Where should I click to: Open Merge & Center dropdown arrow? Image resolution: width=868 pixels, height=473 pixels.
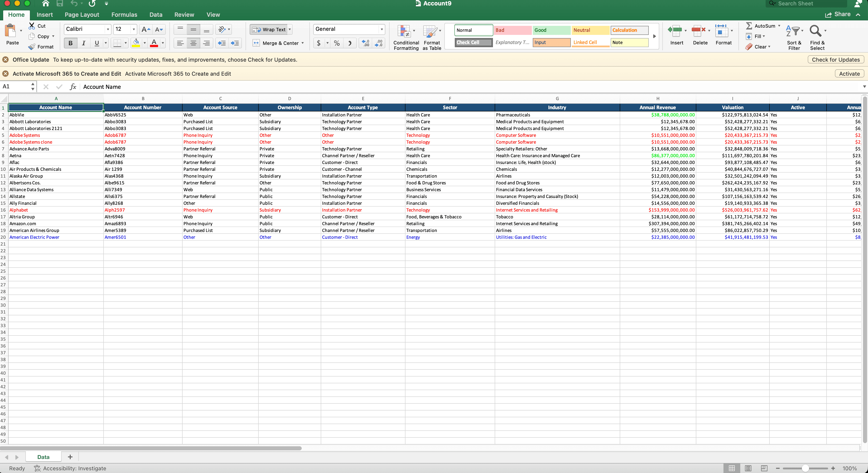tap(303, 43)
